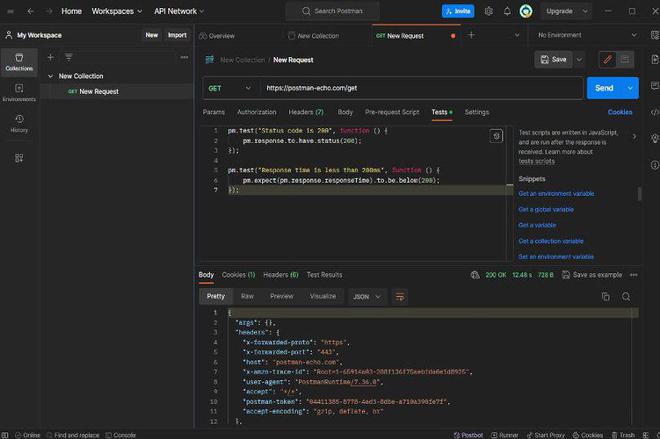
Task: Select the Raw response view
Action: [247, 296]
